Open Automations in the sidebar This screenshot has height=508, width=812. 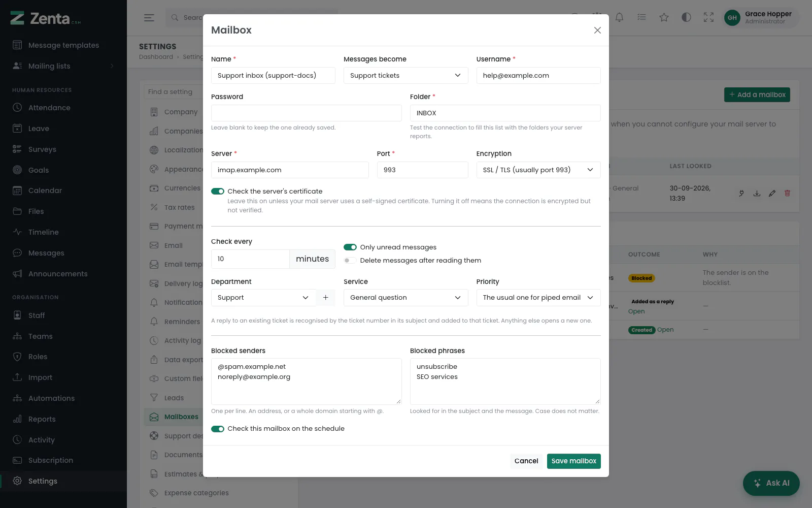pyautogui.click(x=51, y=398)
